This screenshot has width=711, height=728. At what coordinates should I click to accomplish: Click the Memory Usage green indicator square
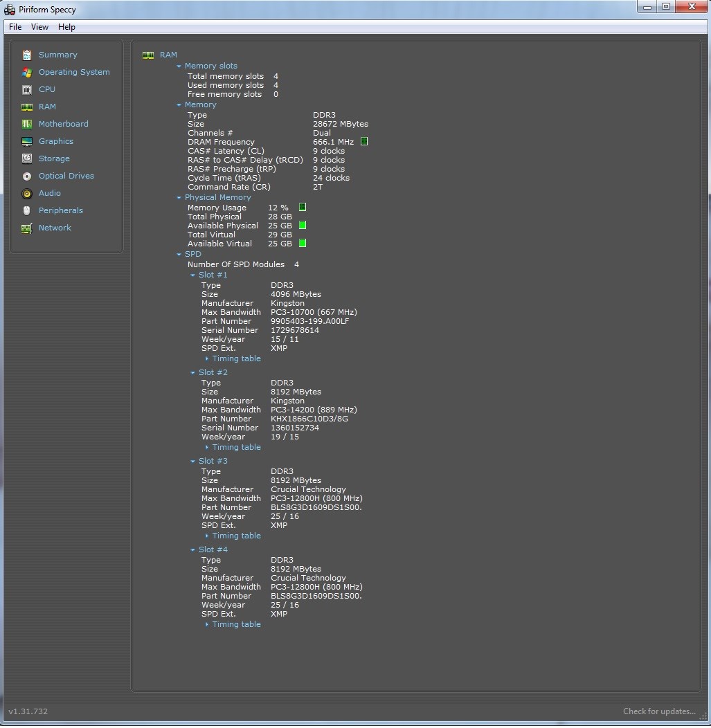[303, 207]
